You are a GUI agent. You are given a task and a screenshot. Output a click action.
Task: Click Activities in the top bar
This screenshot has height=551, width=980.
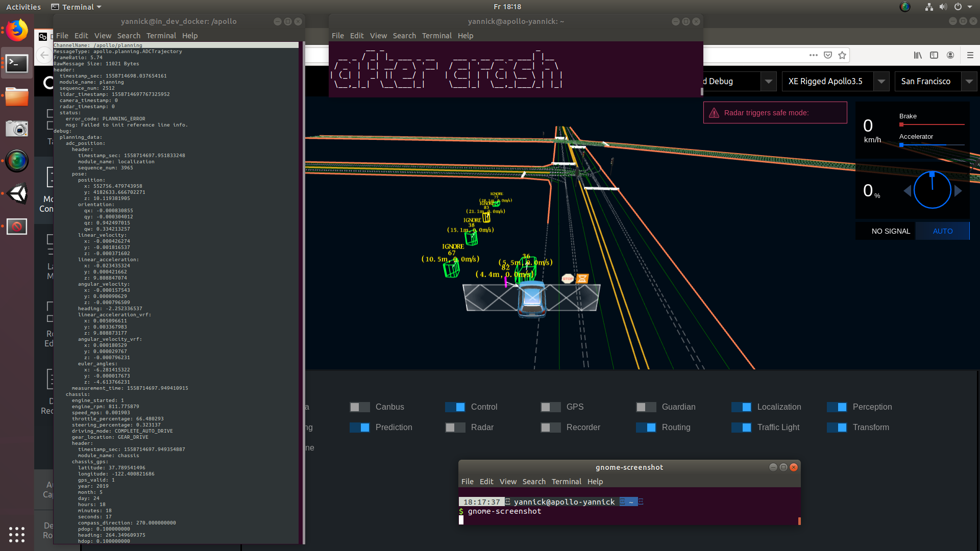[23, 7]
